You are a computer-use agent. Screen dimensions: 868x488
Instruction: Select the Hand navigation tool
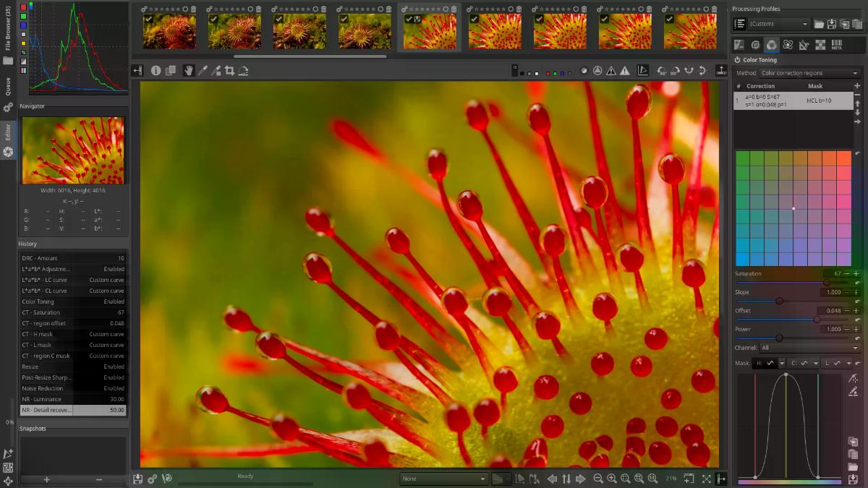click(189, 70)
